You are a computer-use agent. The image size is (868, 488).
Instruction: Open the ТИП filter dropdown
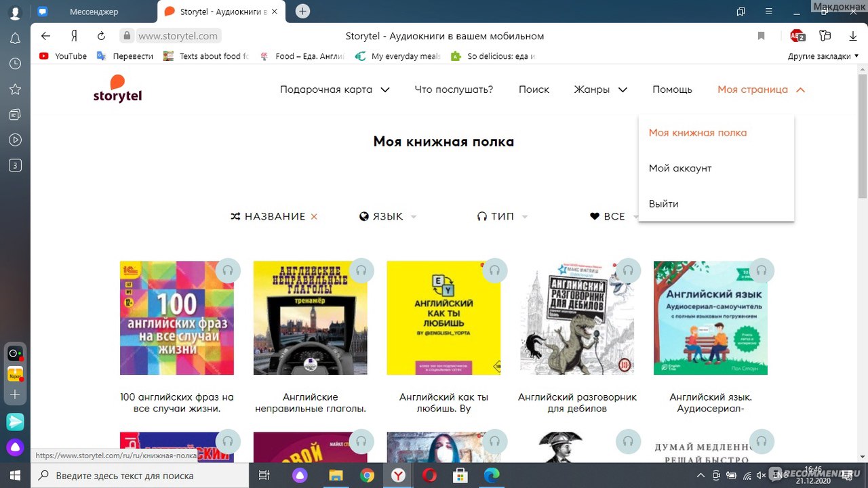[x=502, y=217]
